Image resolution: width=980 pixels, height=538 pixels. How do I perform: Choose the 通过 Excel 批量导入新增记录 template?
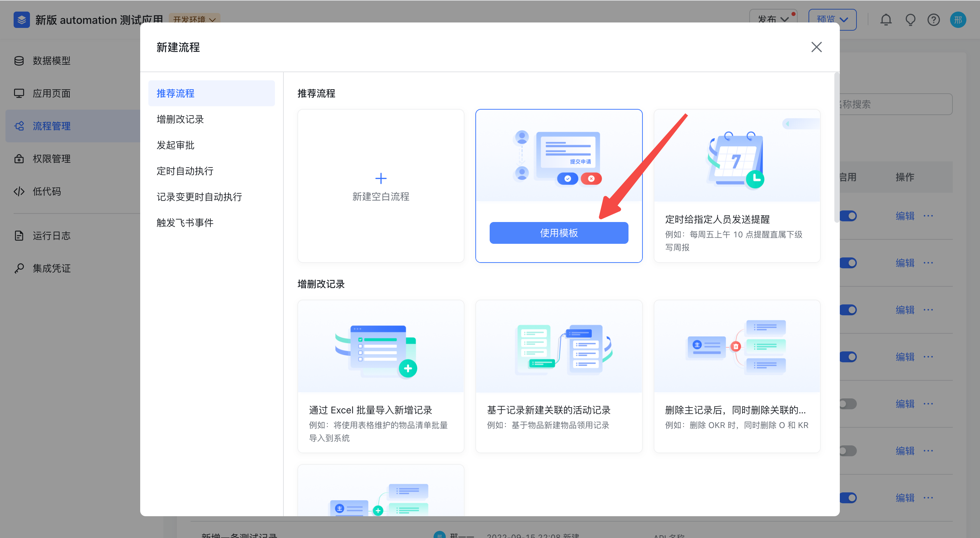pos(381,376)
